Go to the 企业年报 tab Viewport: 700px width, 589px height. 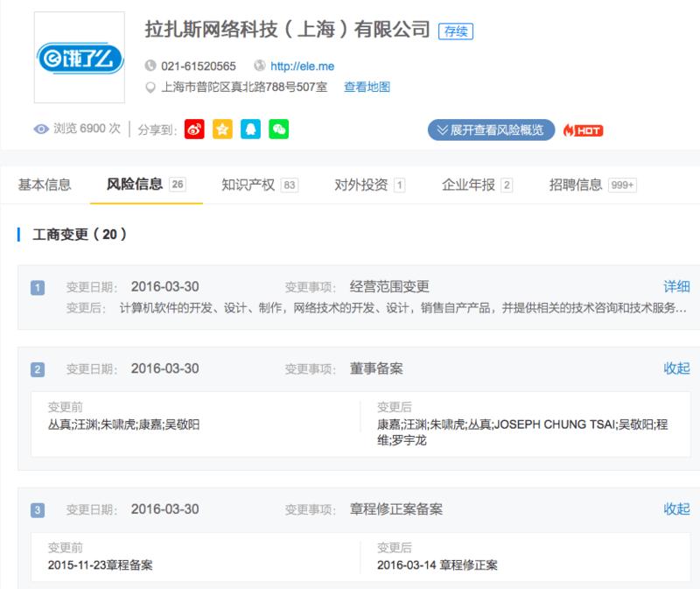click(x=468, y=185)
